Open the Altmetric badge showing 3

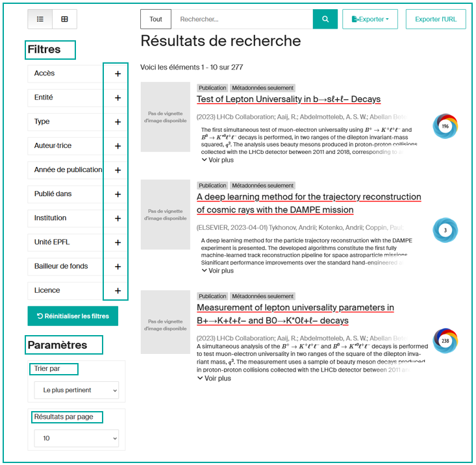pyautogui.click(x=445, y=230)
